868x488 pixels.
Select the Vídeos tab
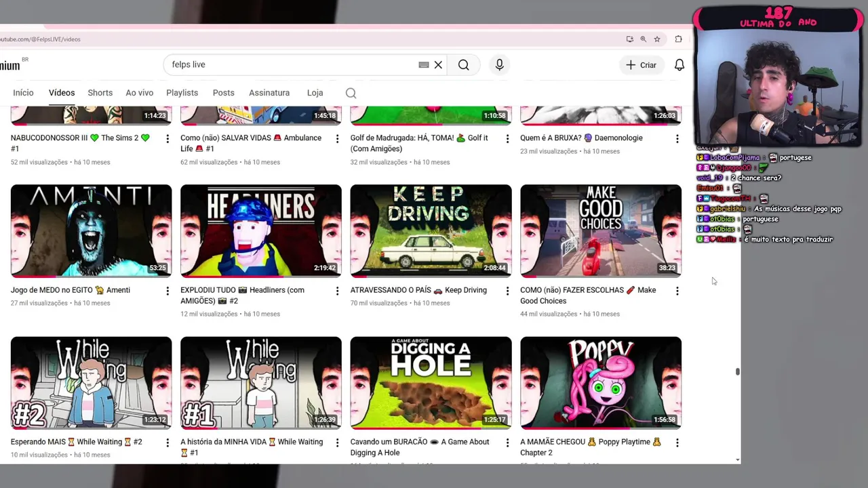pyautogui.click(x=62, y=93)
